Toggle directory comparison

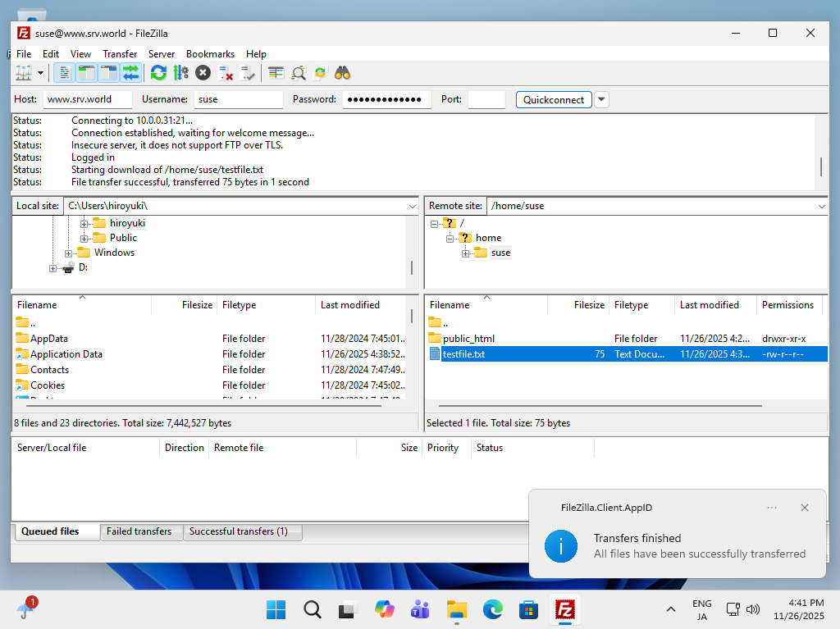click(x=299, y=73)
